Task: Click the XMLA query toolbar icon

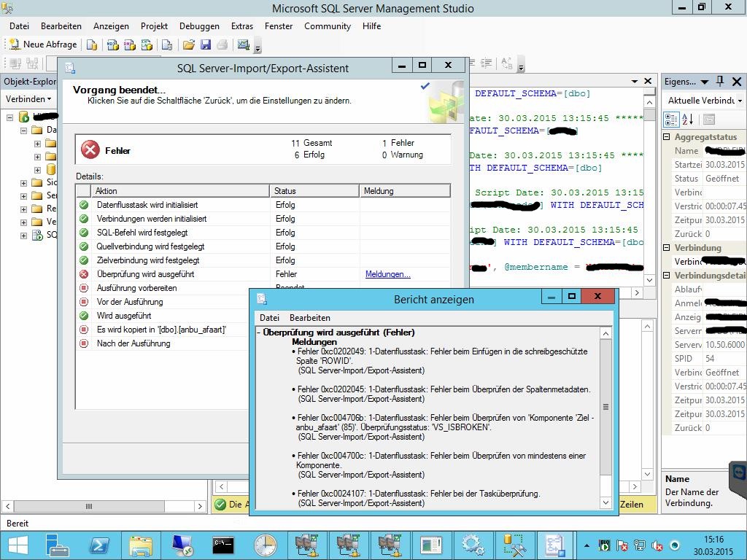Action: coord(147,44)
